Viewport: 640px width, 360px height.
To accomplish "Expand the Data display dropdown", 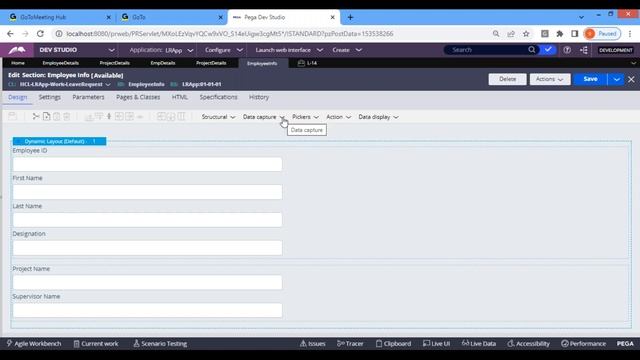I will (x=378, y=117).
